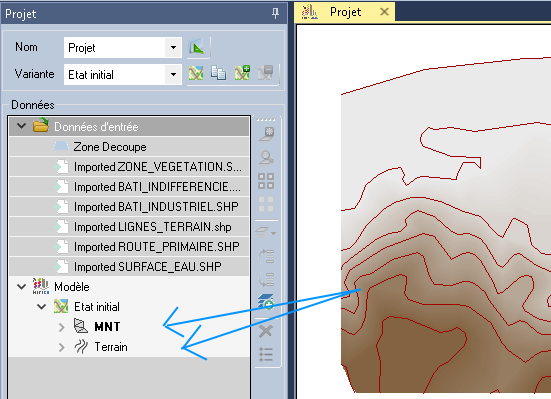Collapse the Modèle tree node
Image resolution: width=551 pixels, height=399 pixels.
coord(21,287)
